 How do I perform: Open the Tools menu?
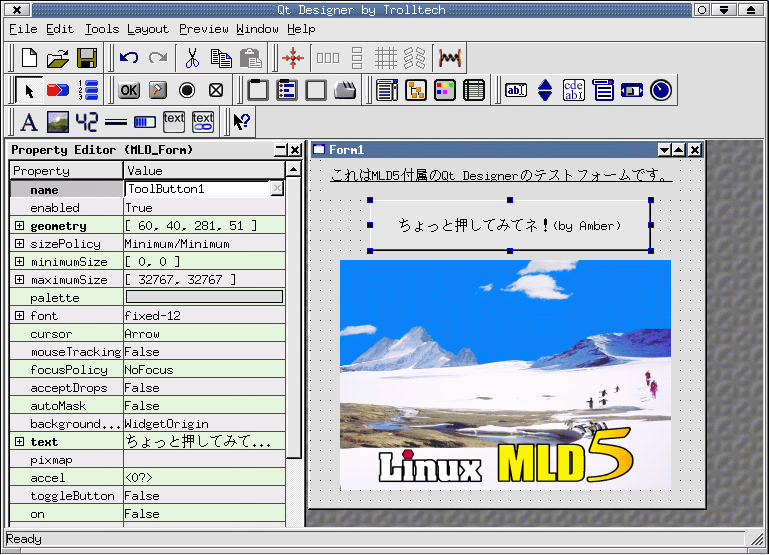[x=102, y=29]
